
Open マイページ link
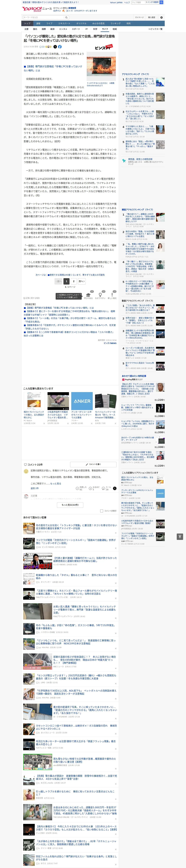139,17
